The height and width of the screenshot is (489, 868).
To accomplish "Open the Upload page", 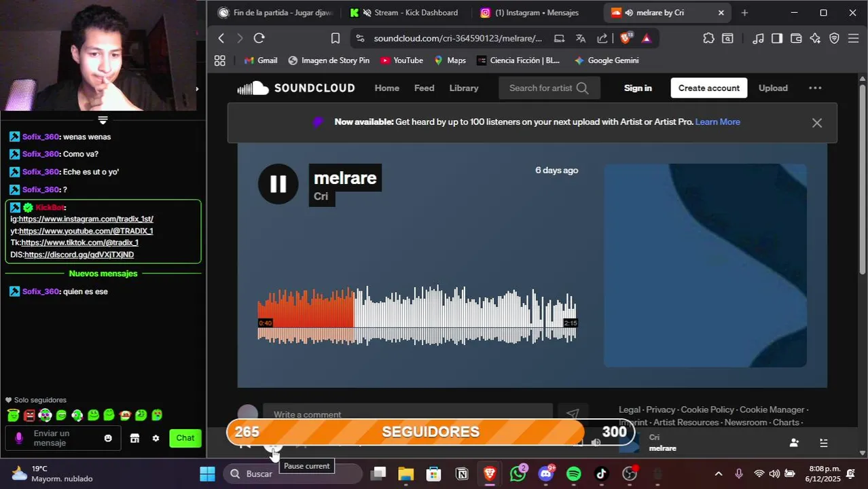I will (x=773, y=88).
